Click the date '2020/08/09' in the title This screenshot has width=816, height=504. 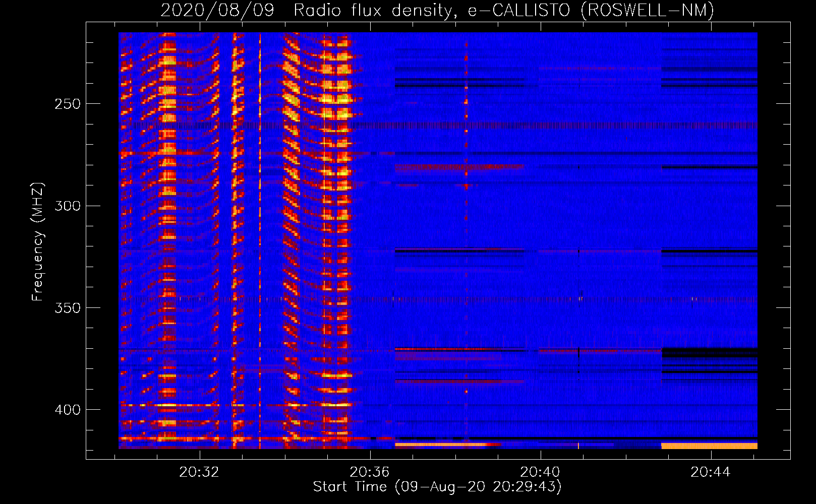217,10
